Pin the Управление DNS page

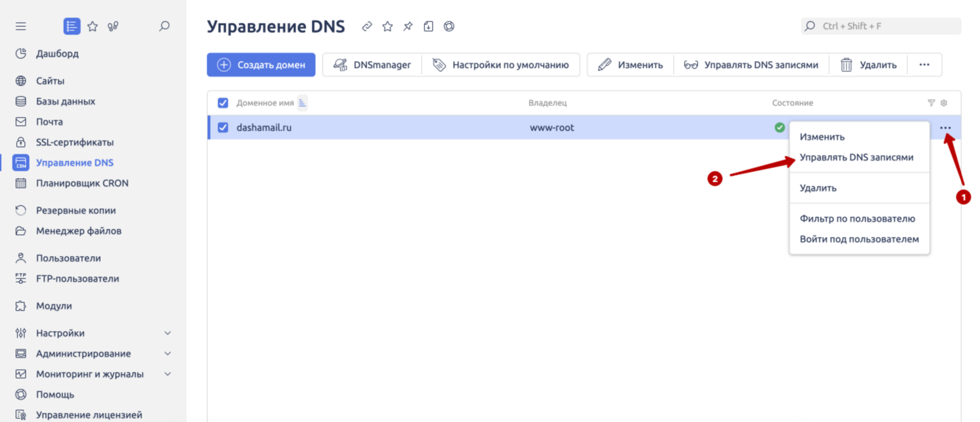(408, 26)
